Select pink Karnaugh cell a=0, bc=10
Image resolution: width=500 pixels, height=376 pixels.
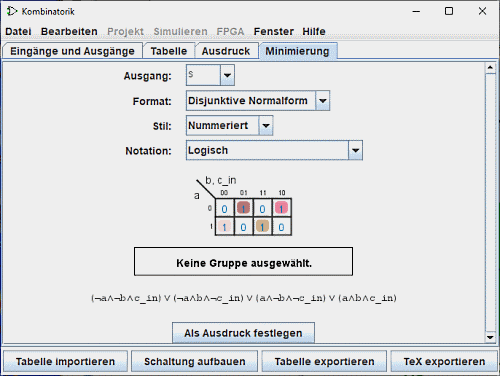tap(281, 208)
